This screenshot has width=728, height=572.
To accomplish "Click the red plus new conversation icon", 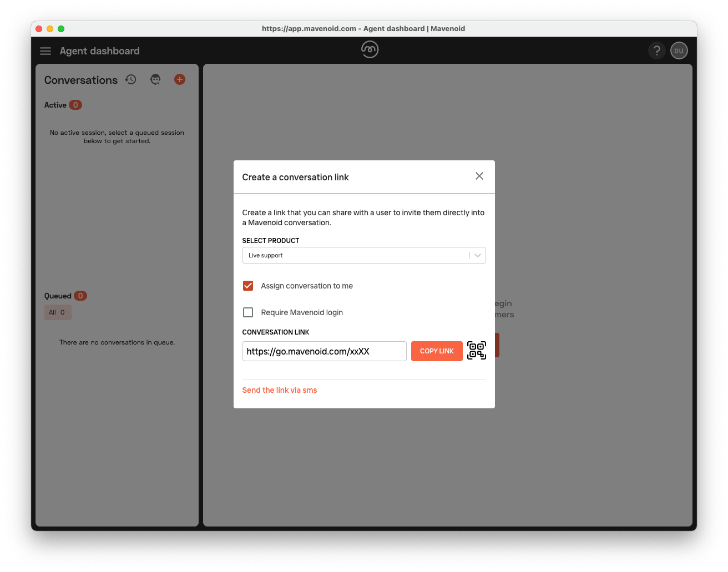I will [180, 79].
